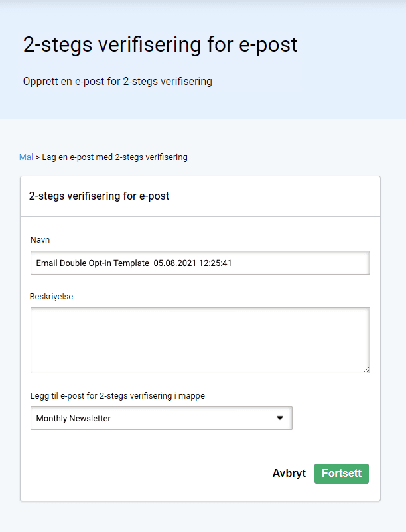Screen dimensions: 406x532
Task: Click the 'Opprett en e-post' subtitle text
Action: (x=117, y=82)
